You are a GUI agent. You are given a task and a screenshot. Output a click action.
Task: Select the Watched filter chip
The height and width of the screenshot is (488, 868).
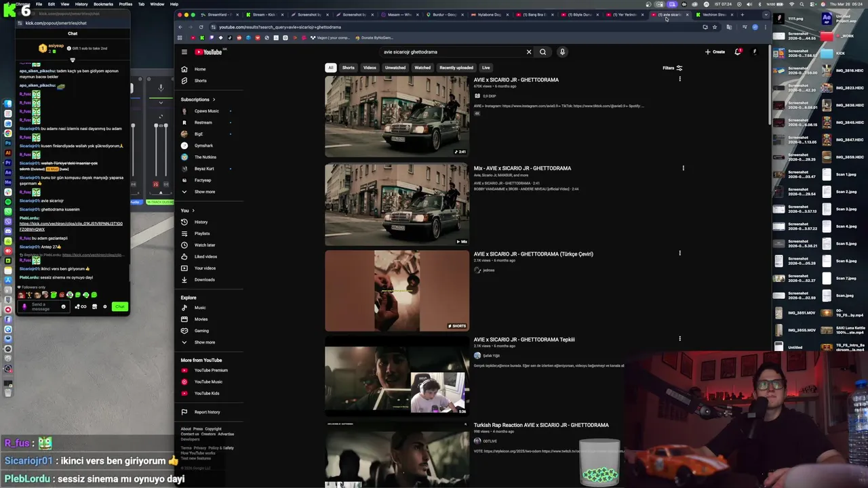pos(422,68)
